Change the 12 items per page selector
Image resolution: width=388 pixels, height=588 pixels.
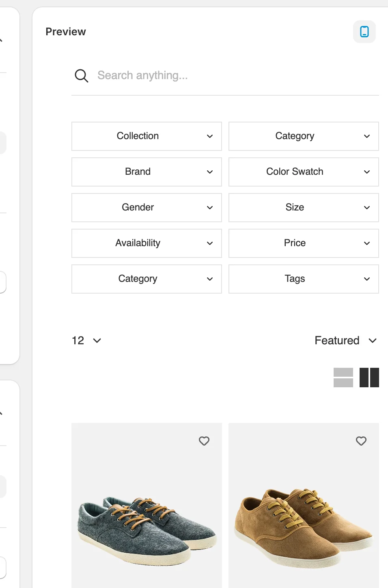click(x=86, y=341)
